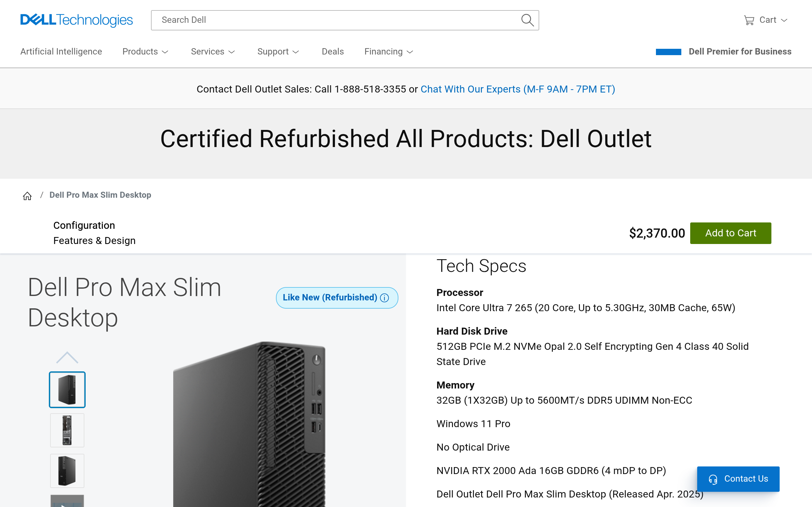Open the Cart dropdown chevron
The width and height of the screenshot is (812, 507).
pyautogui.click(x=784, y=20)
